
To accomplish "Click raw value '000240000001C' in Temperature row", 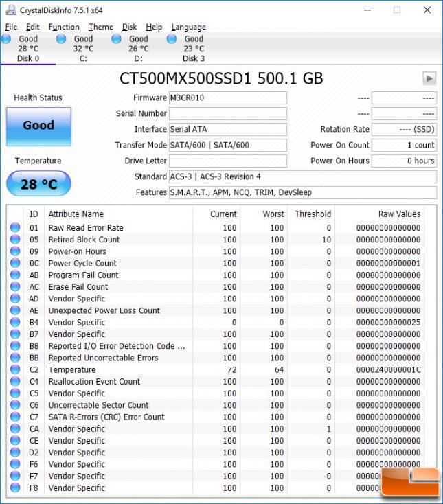I will click(x=388, y=369).
